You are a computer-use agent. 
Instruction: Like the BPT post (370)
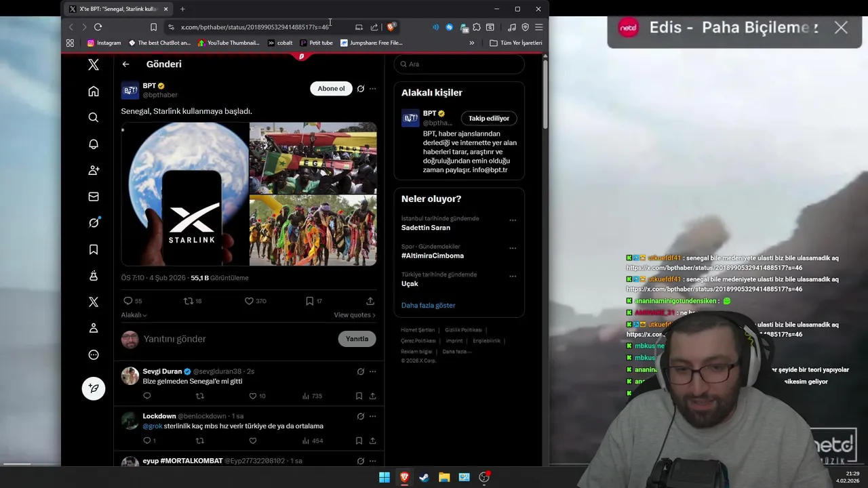(255, 301)
